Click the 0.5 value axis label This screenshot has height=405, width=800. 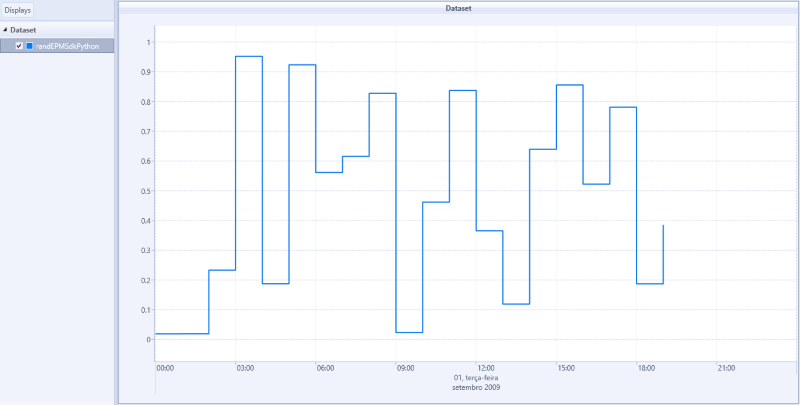[x=146, y=191]
